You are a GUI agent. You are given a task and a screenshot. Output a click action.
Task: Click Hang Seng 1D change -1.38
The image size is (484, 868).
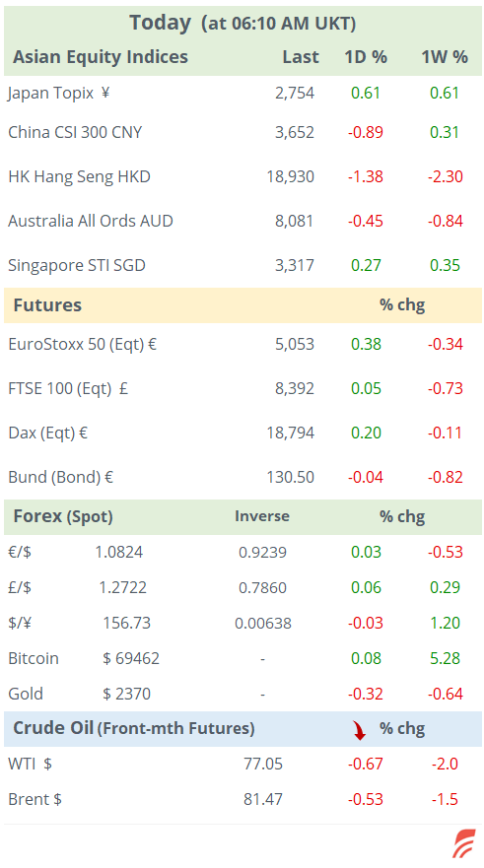pos(366,176)
